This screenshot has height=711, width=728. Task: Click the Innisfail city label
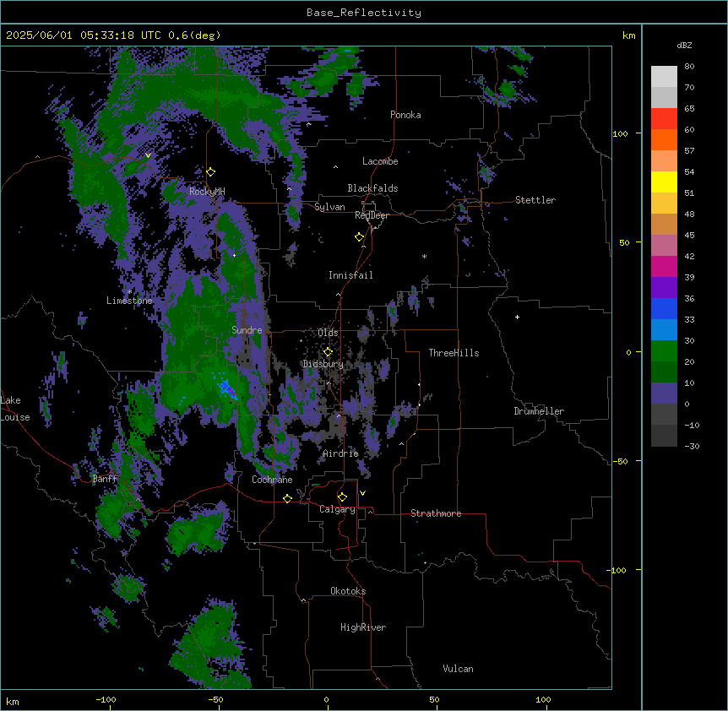click(x=350, y=275)
